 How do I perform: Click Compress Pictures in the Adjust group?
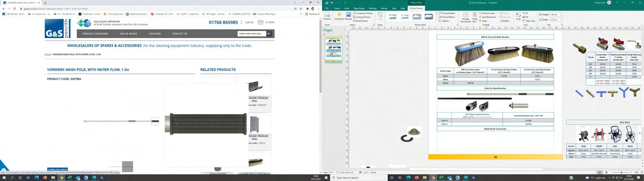point(363,13)
